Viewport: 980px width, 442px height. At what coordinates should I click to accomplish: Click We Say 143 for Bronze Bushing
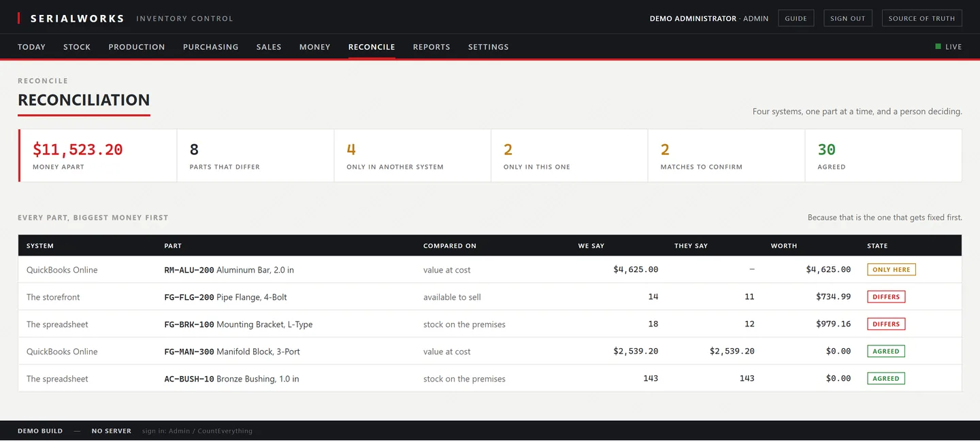[x=651, y=379]
